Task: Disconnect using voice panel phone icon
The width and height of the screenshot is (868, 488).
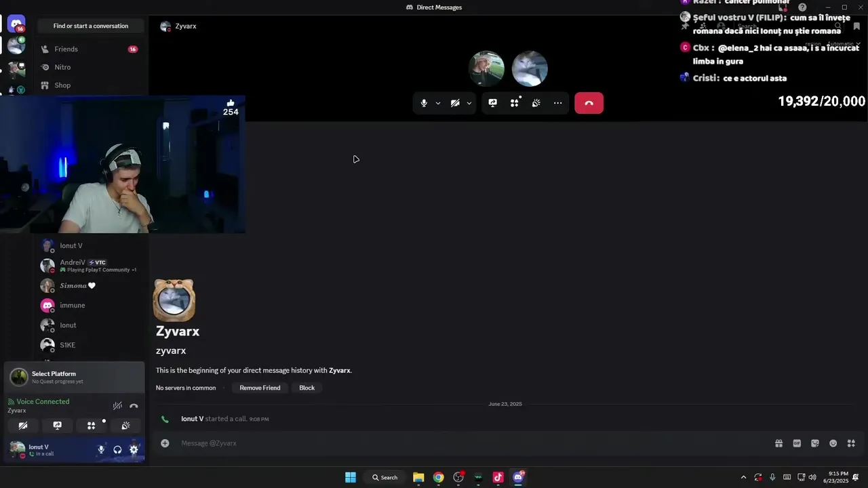Action: [134, 406]
